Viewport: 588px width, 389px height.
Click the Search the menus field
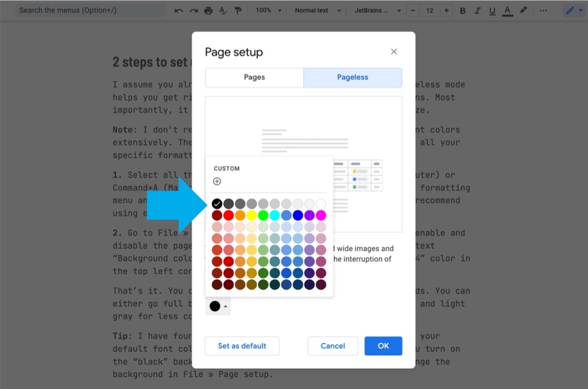[x=90, y=10]
